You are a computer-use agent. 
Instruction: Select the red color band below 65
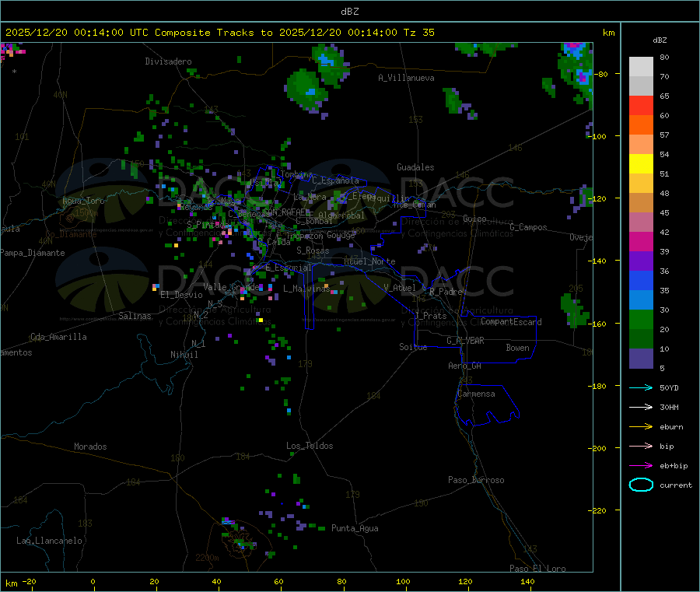click(x=641, y=105)
